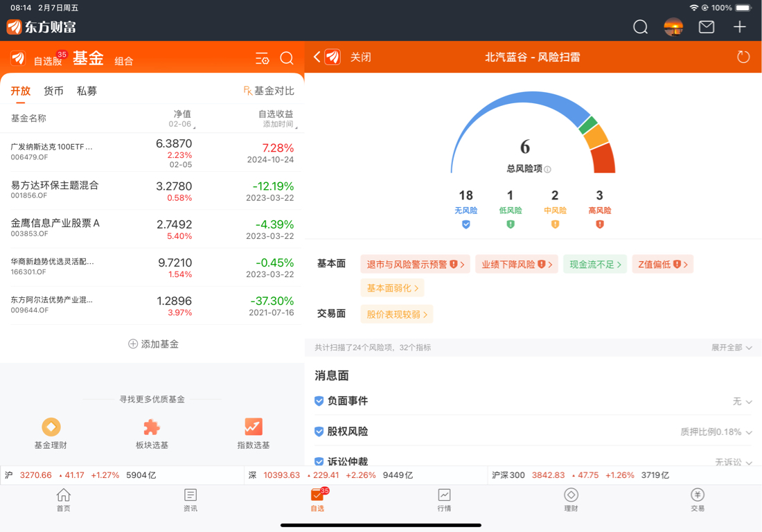762x532 pixels.
Task: Sort by 自选收益 column header
Action: pyautogui.click(x=278, y=118)
